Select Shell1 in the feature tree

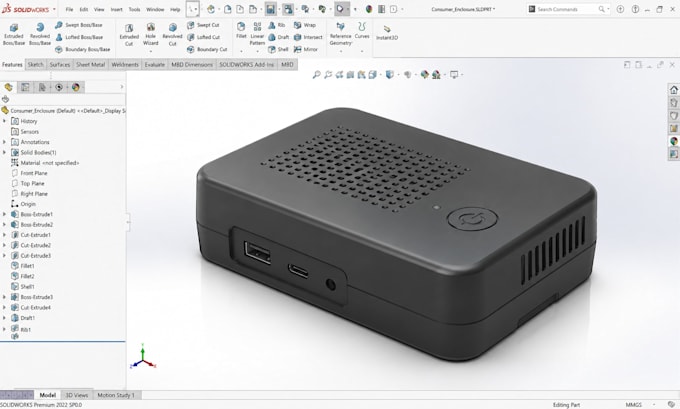tap(27, 287)
